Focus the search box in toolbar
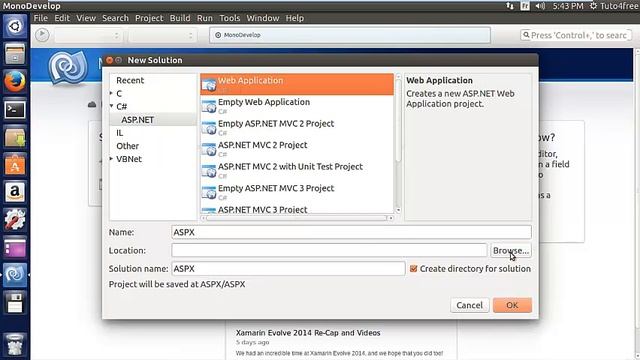 (x=576, y=35)
